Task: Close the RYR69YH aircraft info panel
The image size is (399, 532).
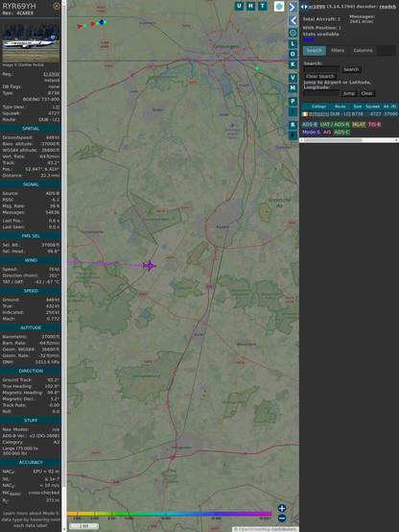Action: (57, 6)
